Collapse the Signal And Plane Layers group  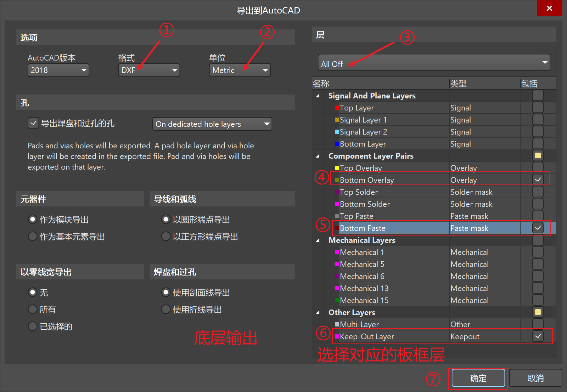(x=317, y=95)
